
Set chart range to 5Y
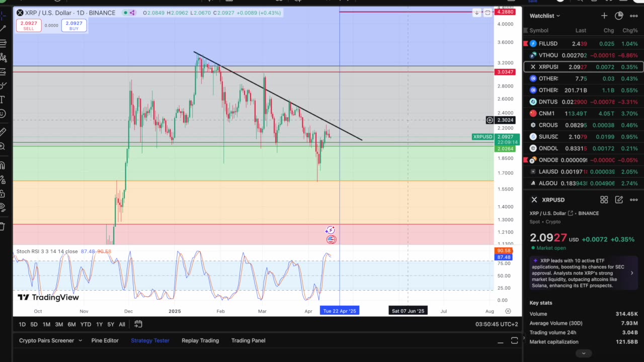(111, 324)
